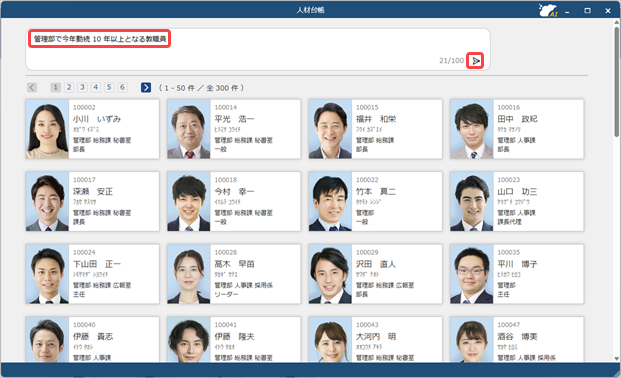This screenshot has height=378, width=621.
Task: Click employee number 100016
Action: coord(509,107)
